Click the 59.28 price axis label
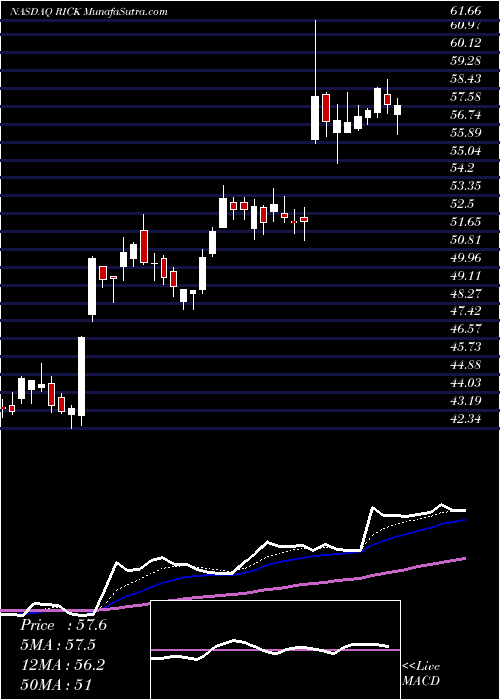This screenshot has width=500, height=700. [x=466, y=61]
